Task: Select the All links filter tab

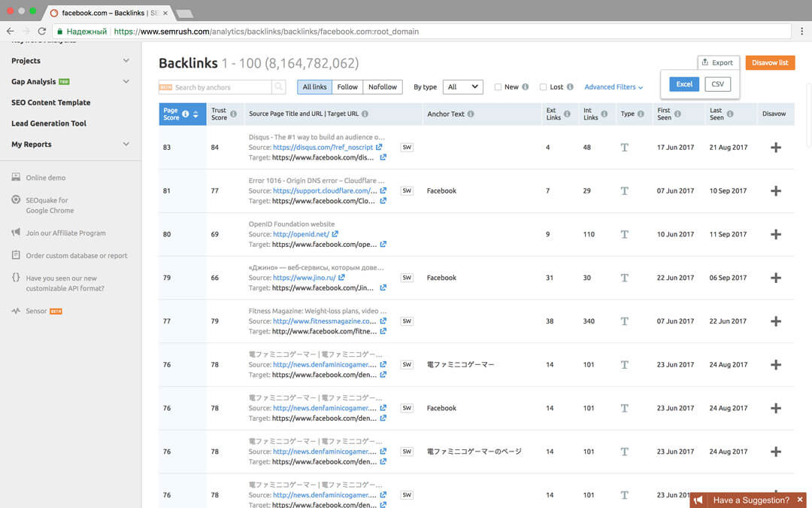Action: pos(314,87)
